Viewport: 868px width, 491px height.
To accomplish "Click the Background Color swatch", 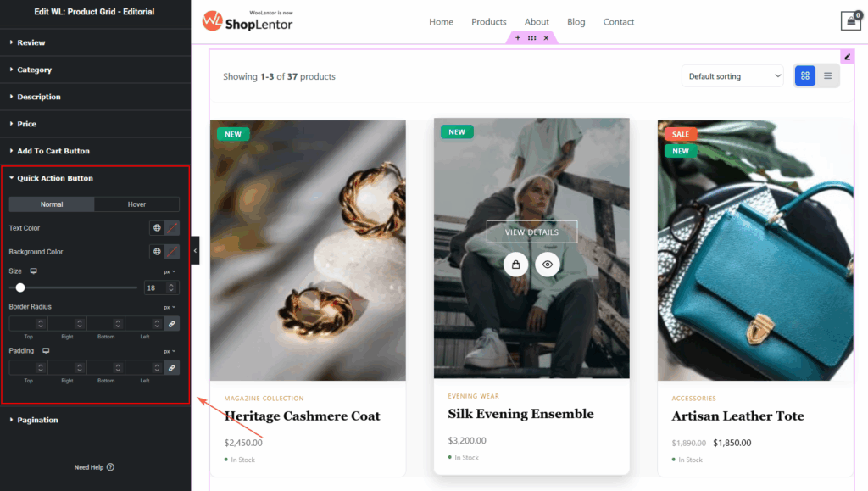I will (x=172, y=252).
